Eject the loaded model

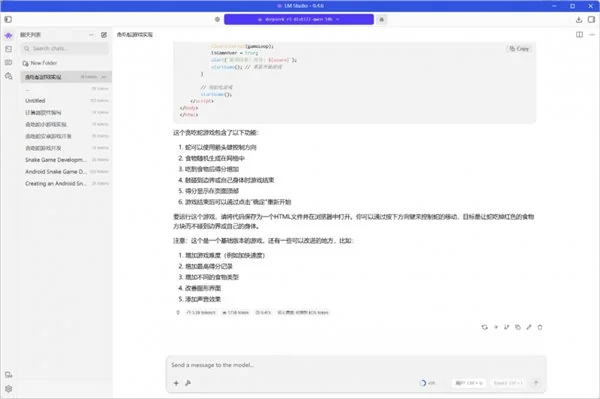tap(382, 19)
